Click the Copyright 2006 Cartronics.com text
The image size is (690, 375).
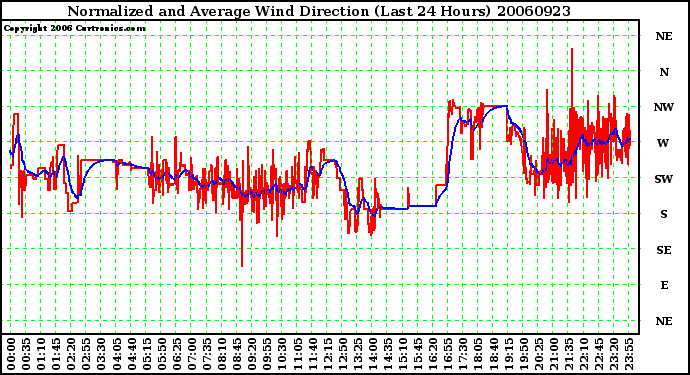(75, 28)
